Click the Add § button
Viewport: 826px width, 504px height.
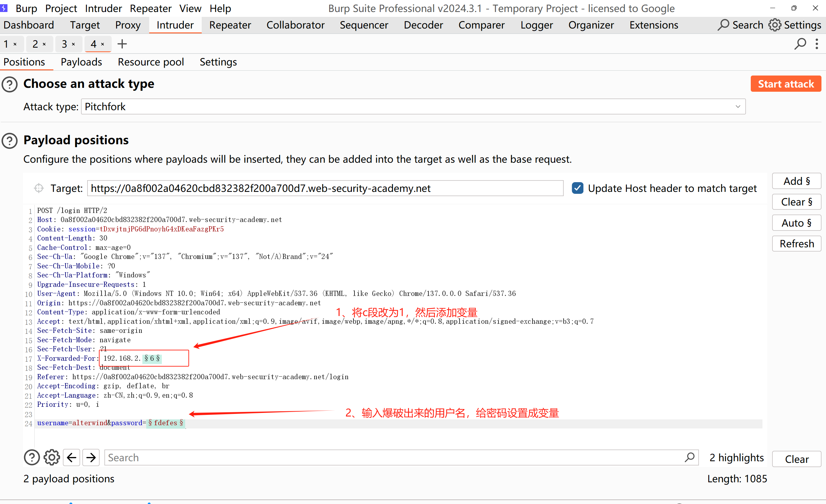click(x=796, y=181)
